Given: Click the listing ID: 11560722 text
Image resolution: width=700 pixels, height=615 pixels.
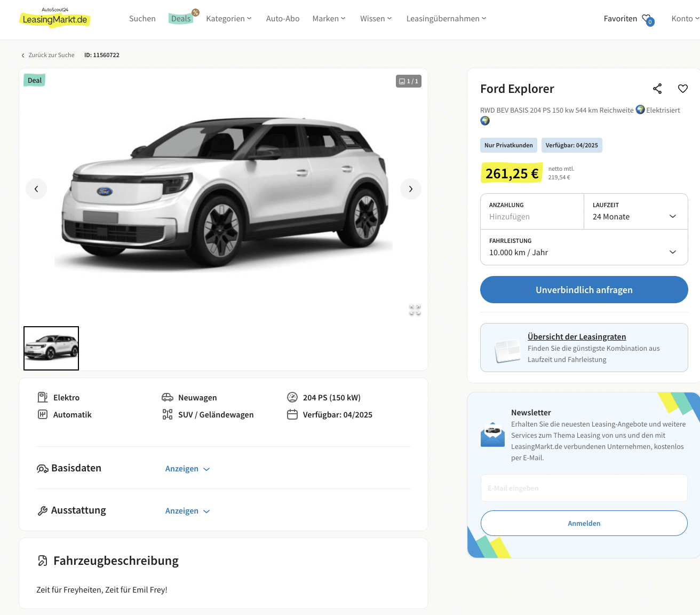Looking at the screenshot, I should coord(102,55).
